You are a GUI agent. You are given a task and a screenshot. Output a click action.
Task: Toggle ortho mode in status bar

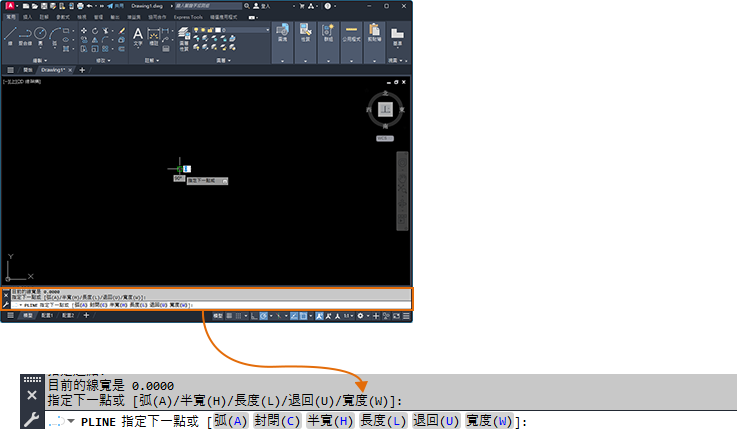[254, 316]
